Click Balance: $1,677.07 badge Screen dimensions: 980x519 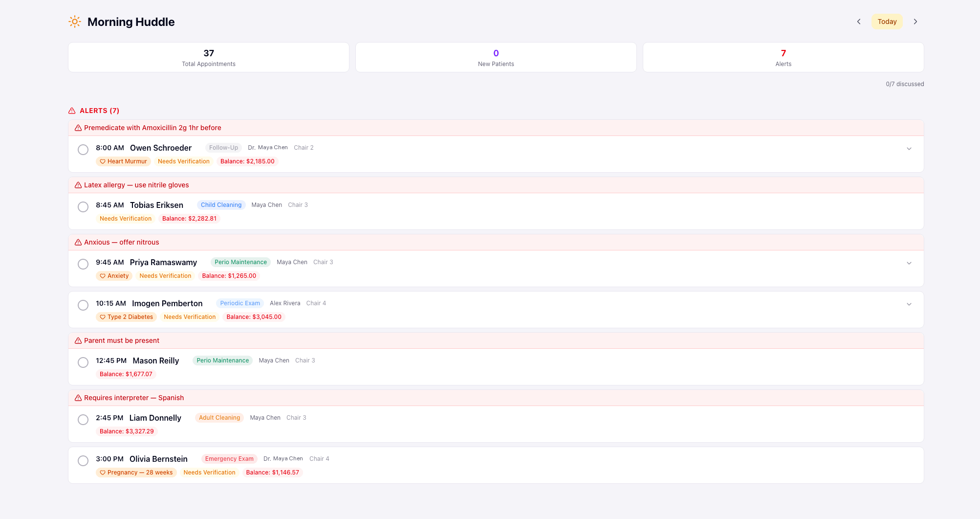[x=126, y=374]
